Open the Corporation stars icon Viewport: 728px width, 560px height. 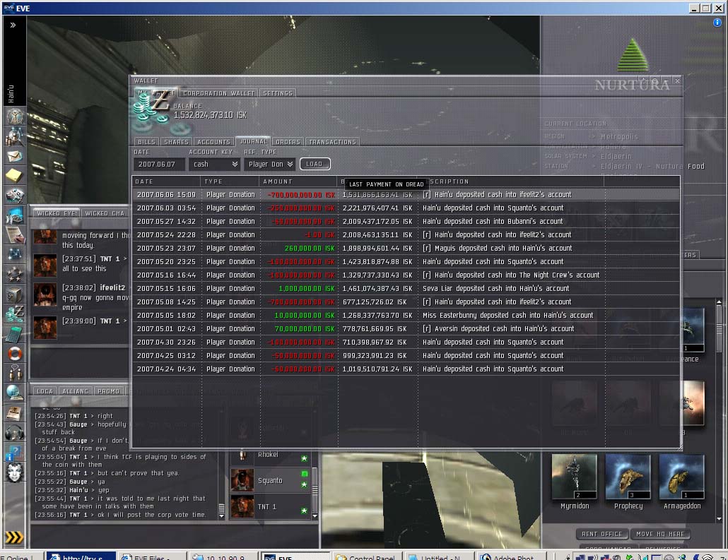click(15, 274)
